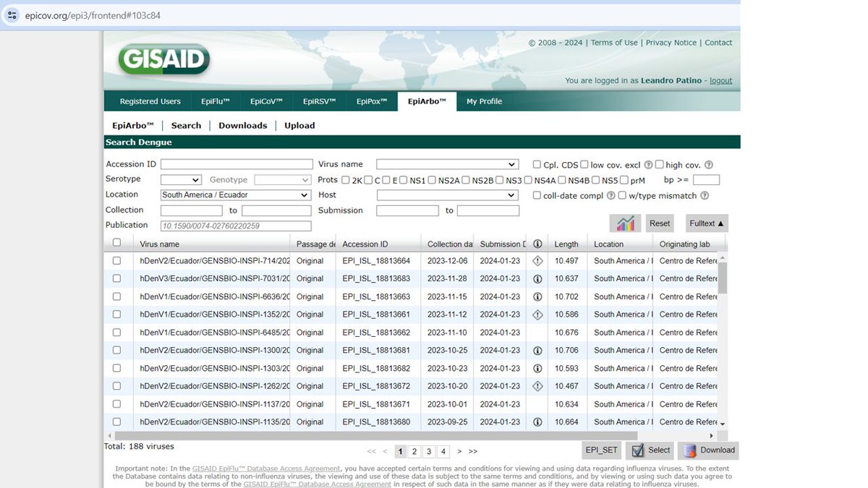This screenshot has height=488, width=868.
Task: Click the help icon next to coll-date compl
Action: pyautogui.click(x=611, y=195)
